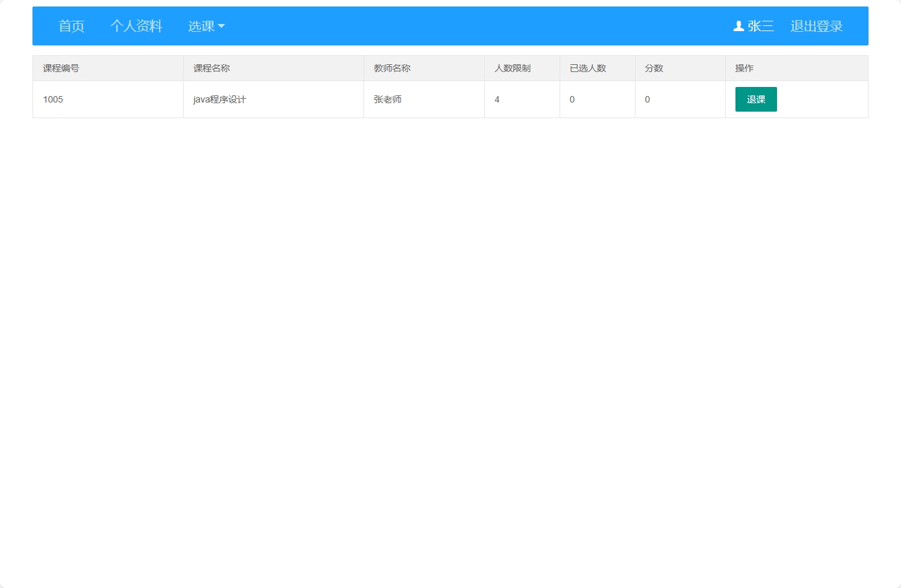Click the 张老师 teacher name cell
901x588 pixels.
425,99
